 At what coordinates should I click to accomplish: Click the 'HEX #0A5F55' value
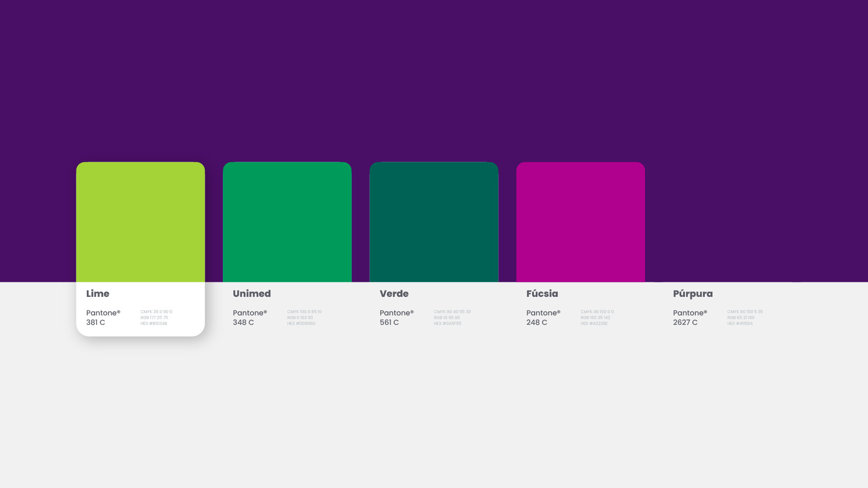[x=448, y=324]
